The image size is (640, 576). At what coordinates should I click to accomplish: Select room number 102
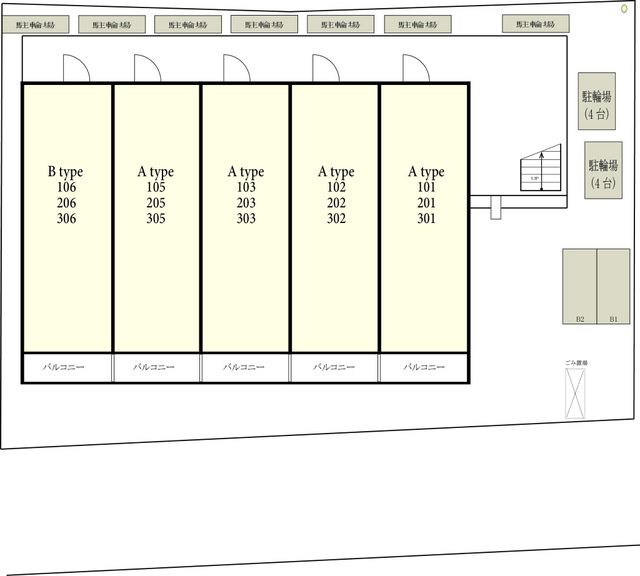click(x=336, y=187)
